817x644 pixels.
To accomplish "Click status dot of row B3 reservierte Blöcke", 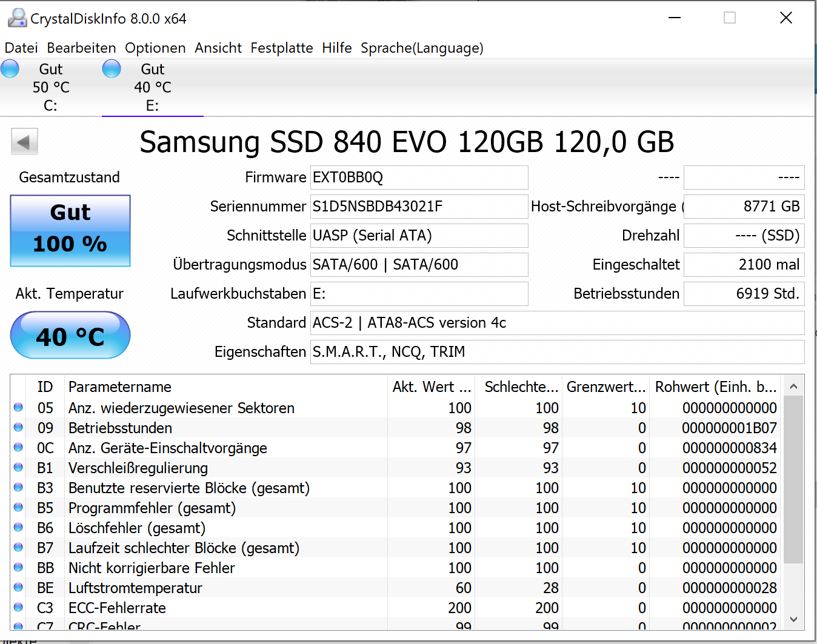I will pyautogui.click(x=18, y=488).
